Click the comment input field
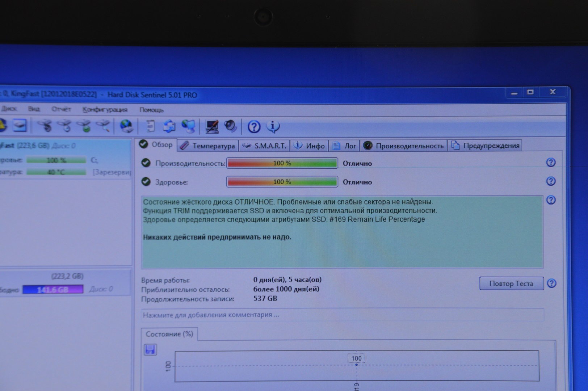This screenshot has width=588, height=391. (x=342, y=315)
